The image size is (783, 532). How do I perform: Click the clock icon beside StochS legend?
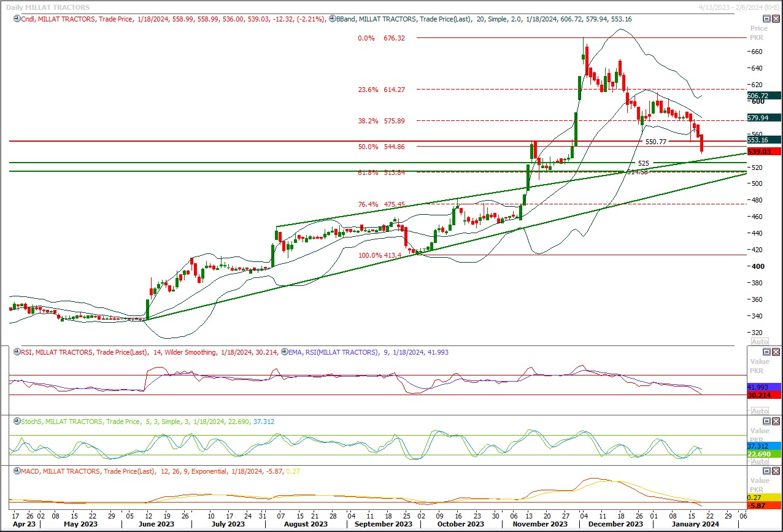17,422
